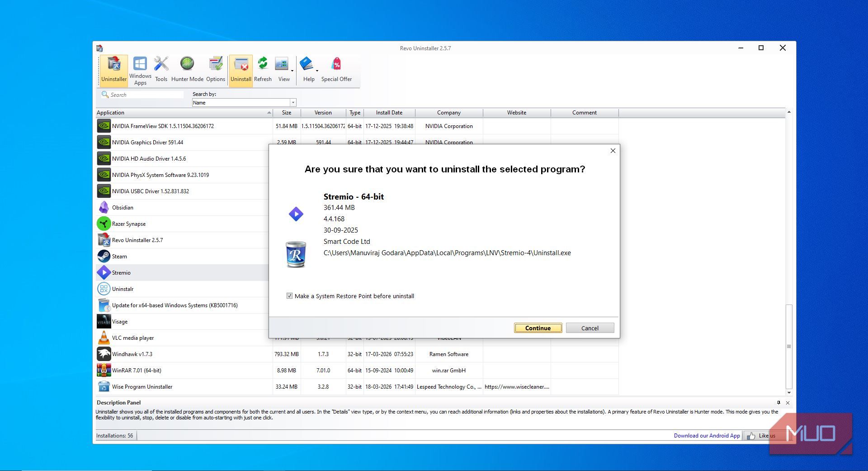Cancel the uninstall dialog
This screenshot has height=471, width=868.
pos(590,328)
